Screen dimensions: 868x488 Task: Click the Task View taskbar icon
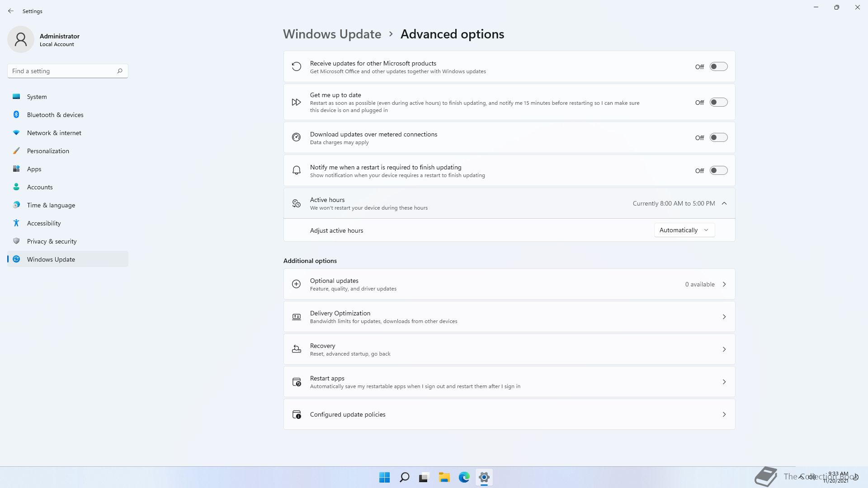click(x=424, y=477)
